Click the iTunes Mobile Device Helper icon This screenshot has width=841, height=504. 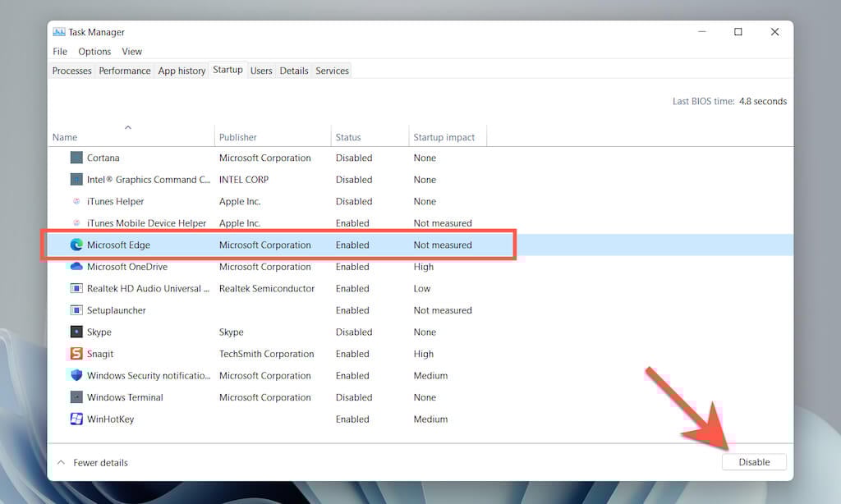click(76, 222)
